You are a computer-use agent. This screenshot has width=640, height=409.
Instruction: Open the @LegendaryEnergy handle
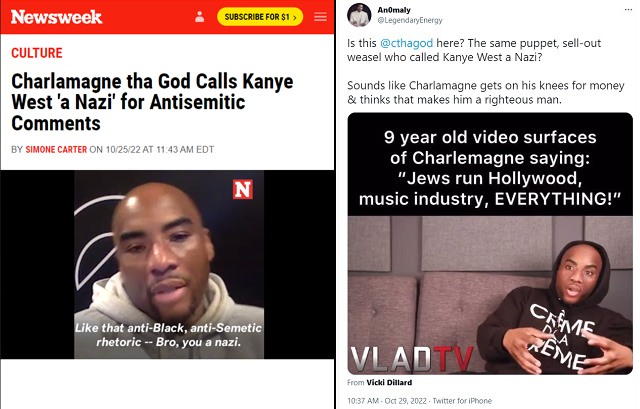pos(410,20)
